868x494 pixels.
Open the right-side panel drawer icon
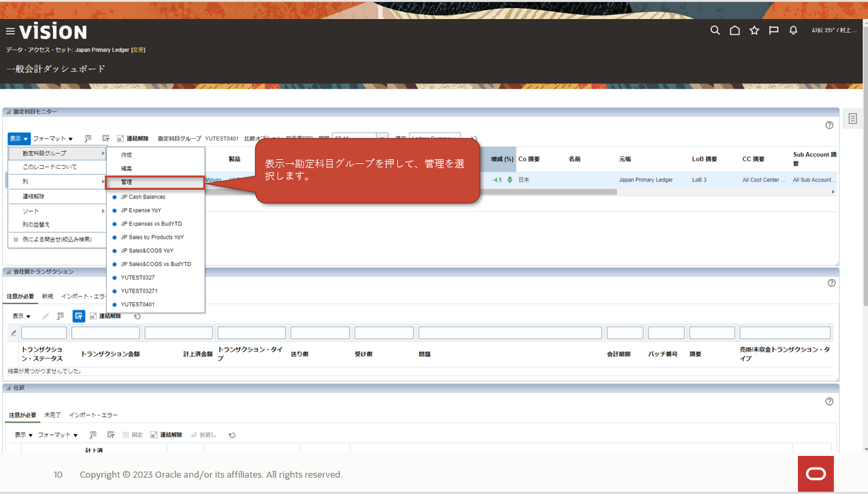tap(852, 119)
